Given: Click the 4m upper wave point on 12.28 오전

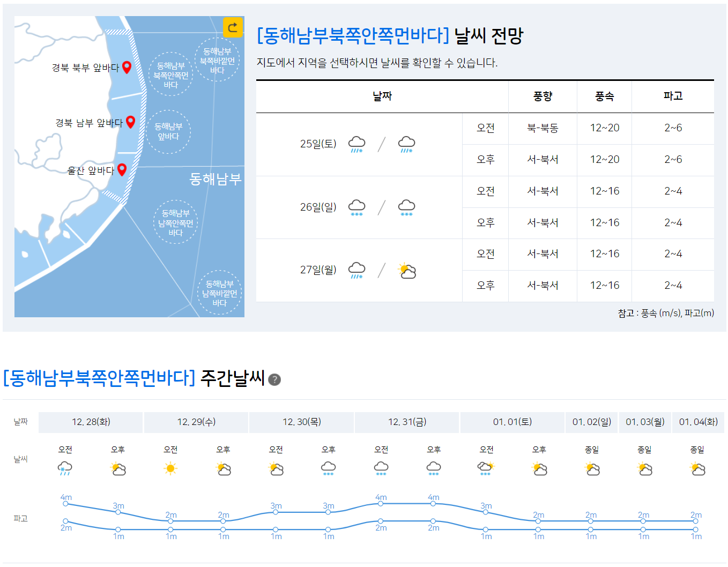Looking at the screenshot, I should 65,503.
